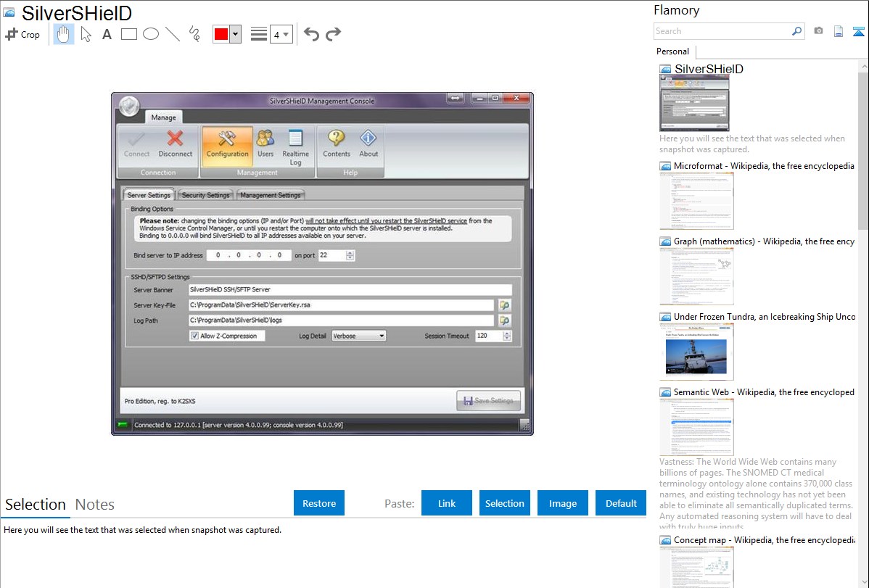Redo the last annotation
This screenshot has width=869, height=588.
(x=333, y=34)
